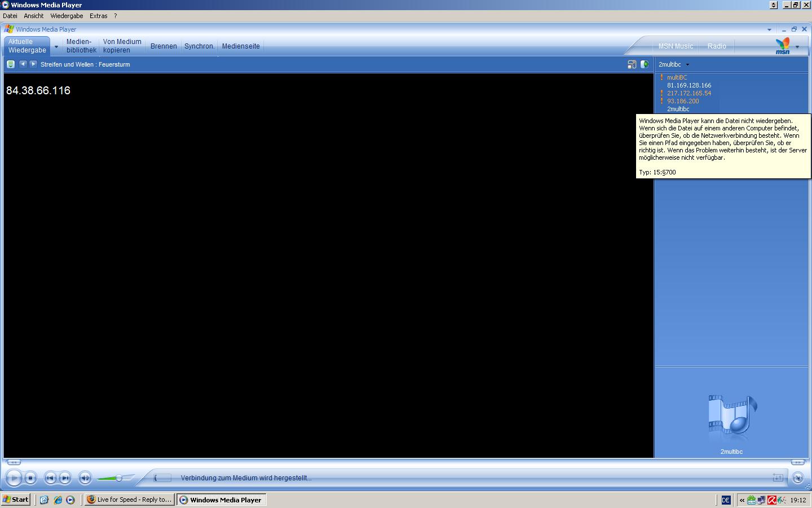This screenshot has height=508, width=812.
Task: Select the Aktuelle Wiedergabe tab
Action: 27,46
